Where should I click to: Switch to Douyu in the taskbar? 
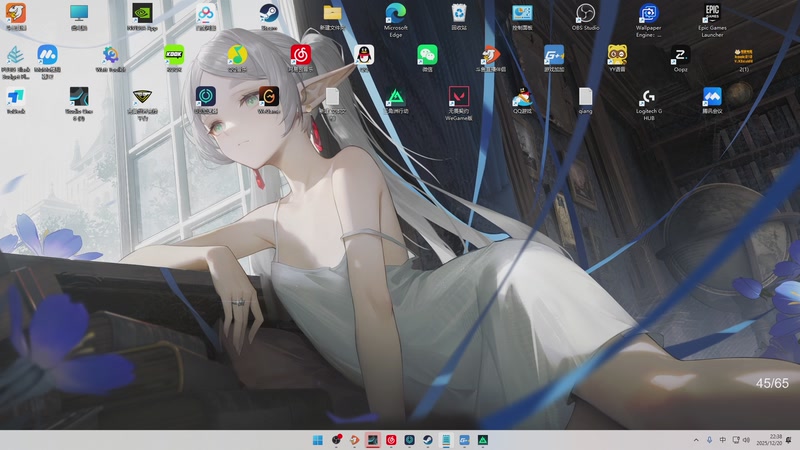click(354, 440)
